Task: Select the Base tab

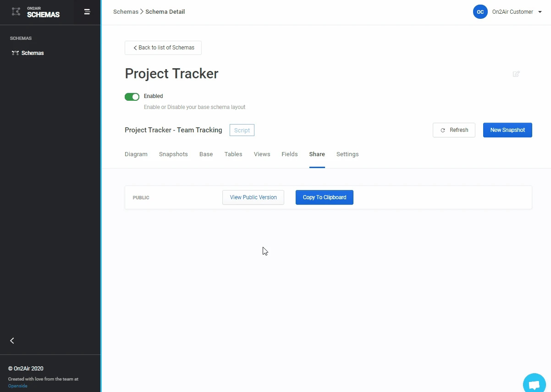Action: click(206, 154)
